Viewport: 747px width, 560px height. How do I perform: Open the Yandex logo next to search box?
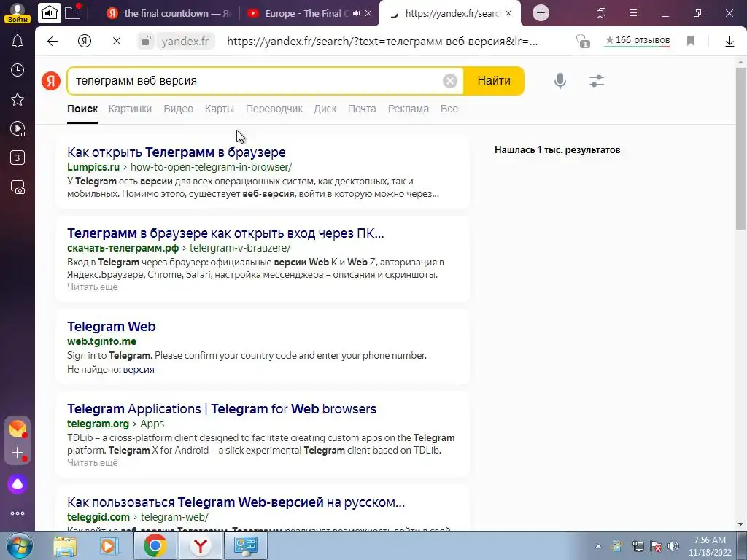pyautogui.click(x=51, y=80)
